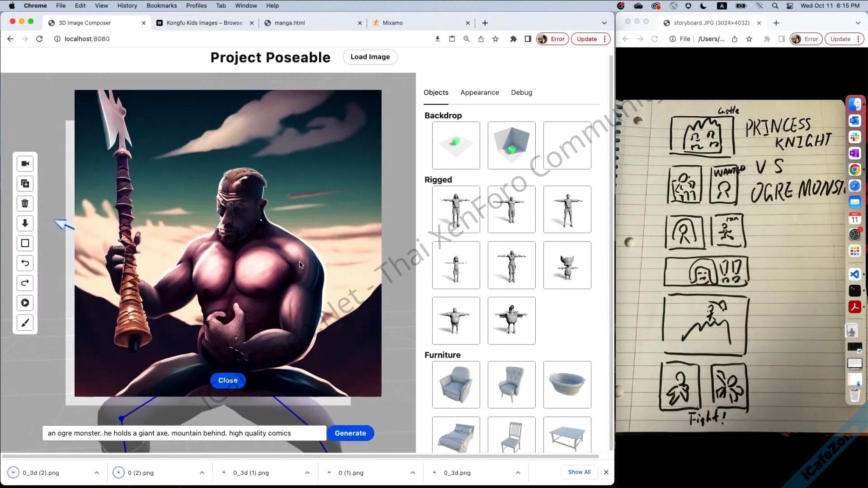This screenshot has width=868, height=488.
Task: Switch to the Appearance tab
Action: point(479,92)
